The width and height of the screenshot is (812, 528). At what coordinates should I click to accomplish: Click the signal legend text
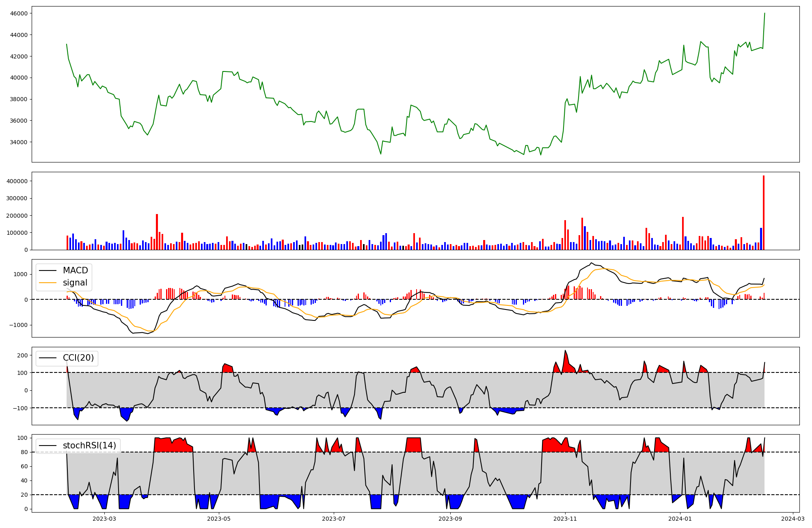coord(75,283)
